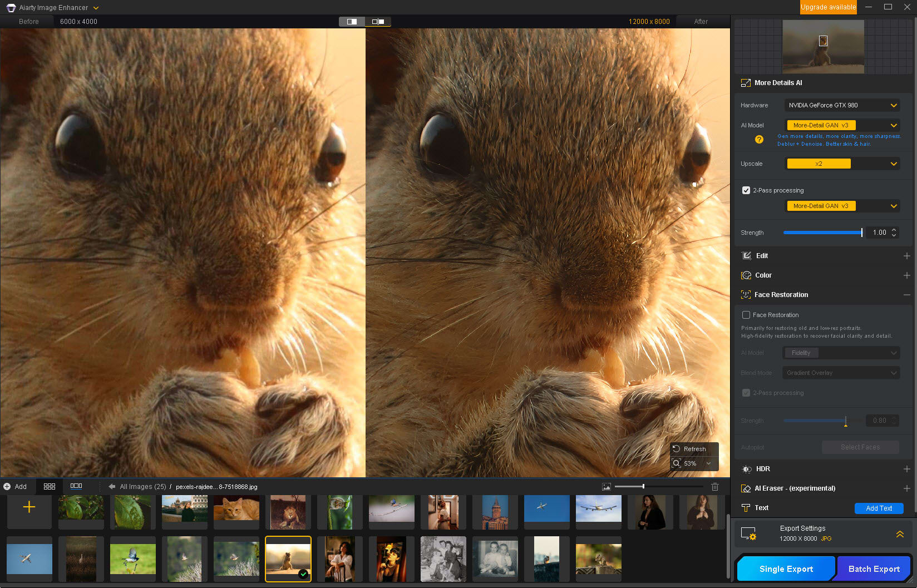Screen dimensions: 917x588
Task: Open the Upscale x2 dropdown
Action: coord(842,164)
